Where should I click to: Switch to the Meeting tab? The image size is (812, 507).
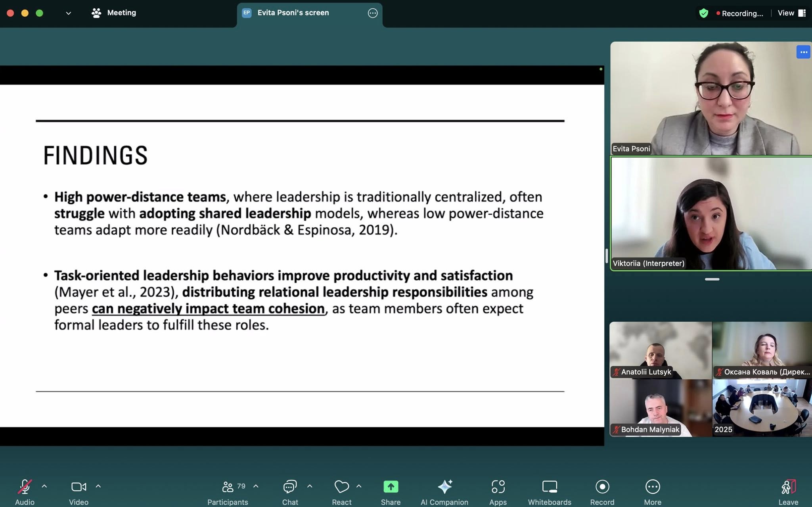[x=114, y=13]
